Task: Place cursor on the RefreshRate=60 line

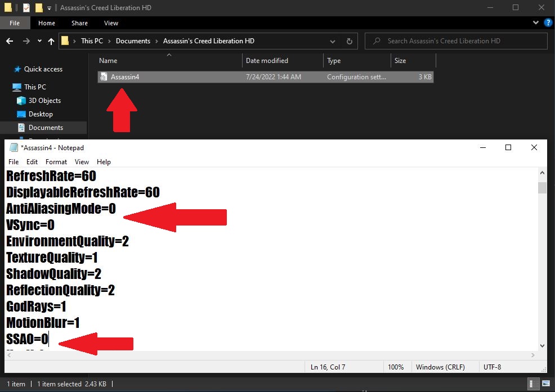Action: (x=51, y=176)
